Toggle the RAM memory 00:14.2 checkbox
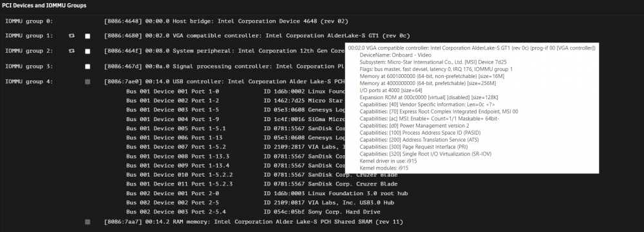644x232 pixels. pyautogui.click(x=88, y=222)
